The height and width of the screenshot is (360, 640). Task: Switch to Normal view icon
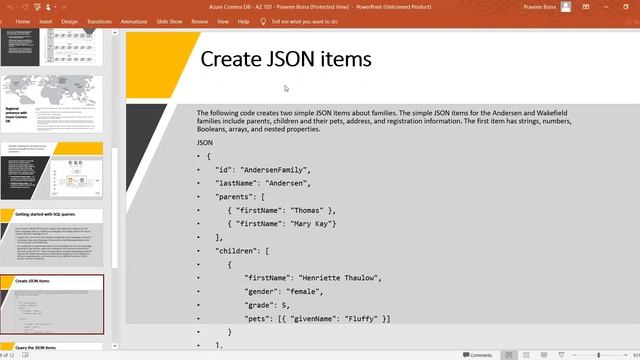[x=509, y=355]
